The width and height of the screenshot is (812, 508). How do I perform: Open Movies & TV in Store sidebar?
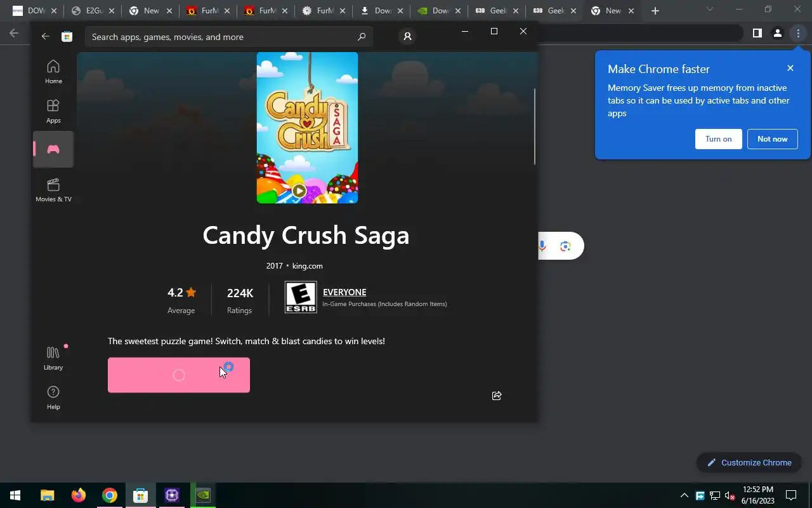tap(53, 190)
